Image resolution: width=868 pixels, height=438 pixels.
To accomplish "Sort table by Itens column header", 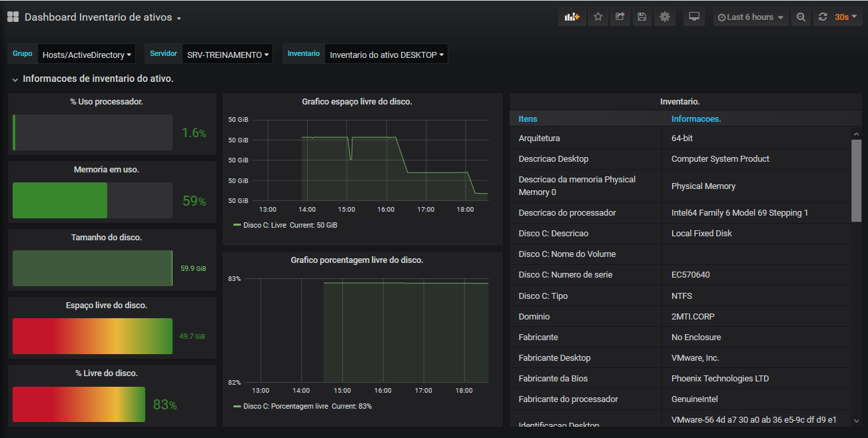I will pyautogui.click(x=528, y=119).
